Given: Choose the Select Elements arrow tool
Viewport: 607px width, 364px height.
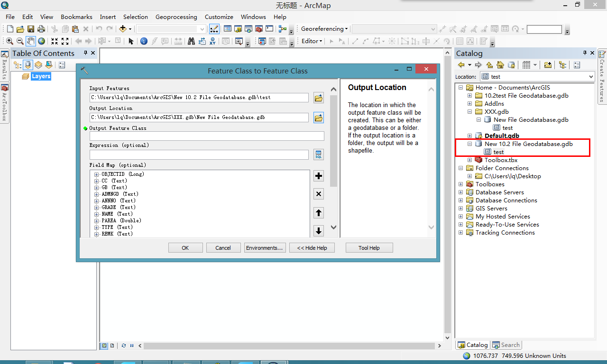Looking at the screenshot, I should tap(131, 41).
